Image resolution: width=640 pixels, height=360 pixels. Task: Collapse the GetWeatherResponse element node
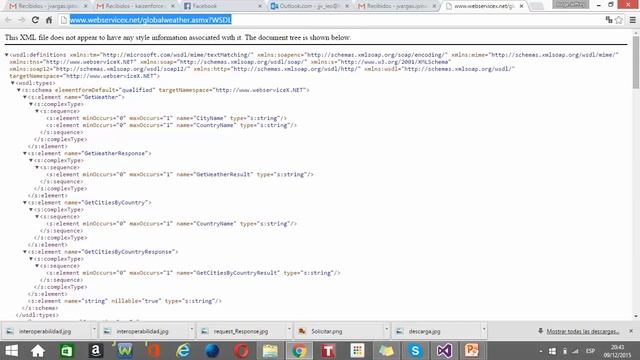pos(25,153)
